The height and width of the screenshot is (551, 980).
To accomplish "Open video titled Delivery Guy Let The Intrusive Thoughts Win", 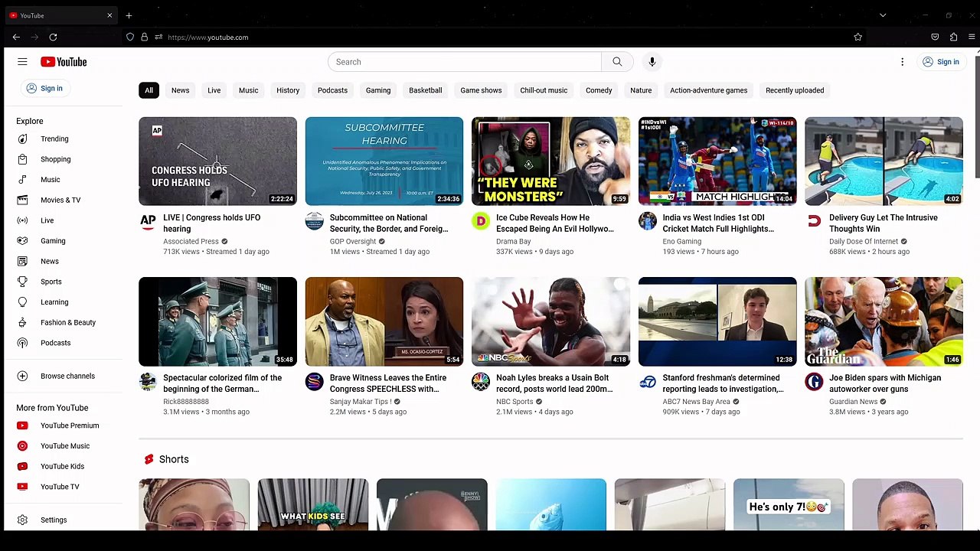I will [x=884, y=223].
